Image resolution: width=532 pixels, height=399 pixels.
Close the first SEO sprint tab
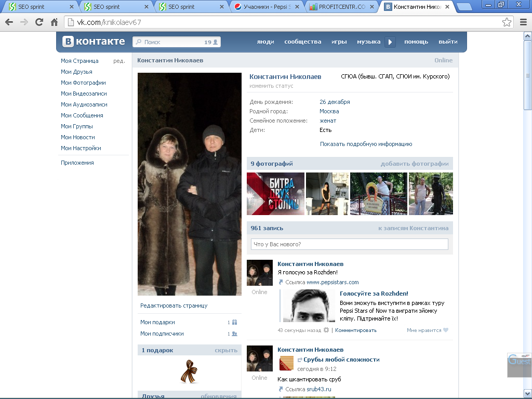(x=72, y=7)
